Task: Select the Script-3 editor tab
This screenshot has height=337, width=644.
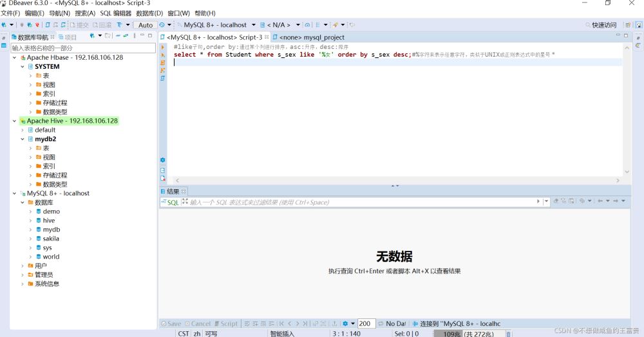Action: 214,37
